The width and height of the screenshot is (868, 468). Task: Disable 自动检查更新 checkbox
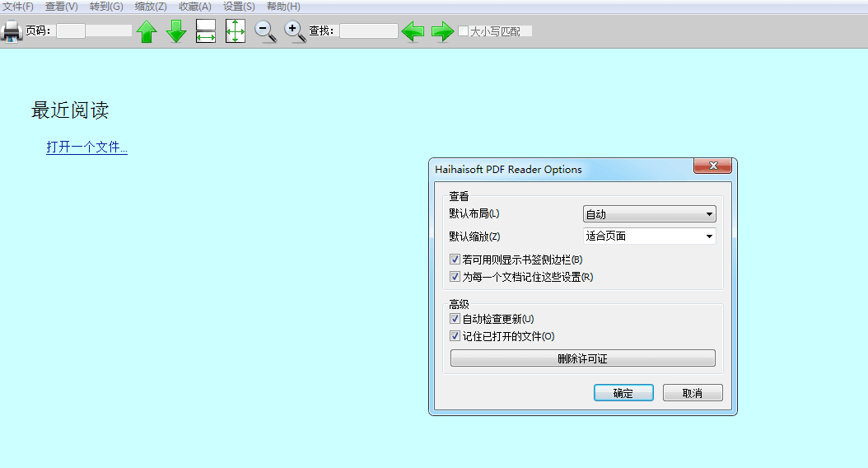(455, 319)
